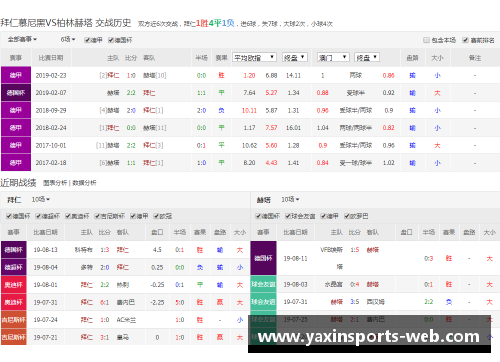Click AC米兰 team on 19-07-24 row
This screenshot has width=500, height=362.
click(126, 320)
